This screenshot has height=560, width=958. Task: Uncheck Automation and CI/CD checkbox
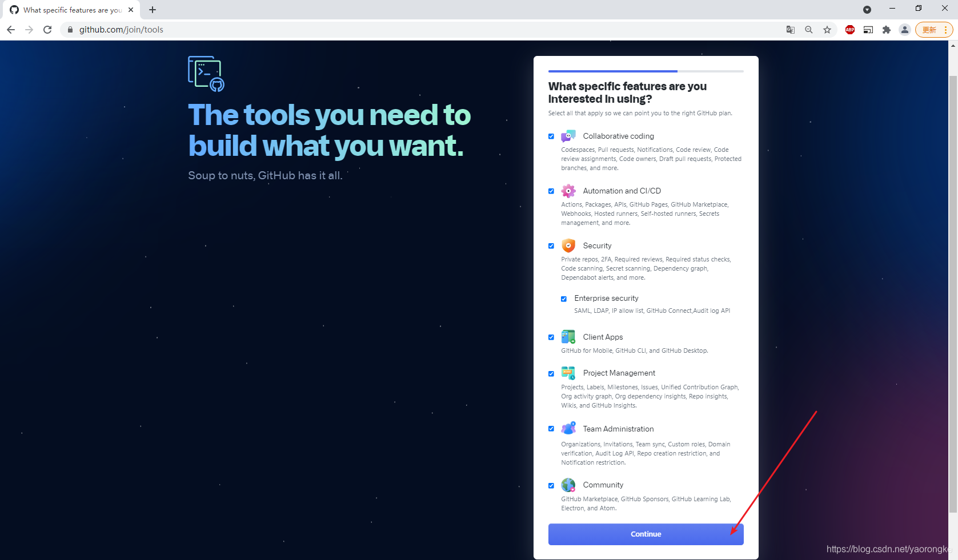pos(551,191)
